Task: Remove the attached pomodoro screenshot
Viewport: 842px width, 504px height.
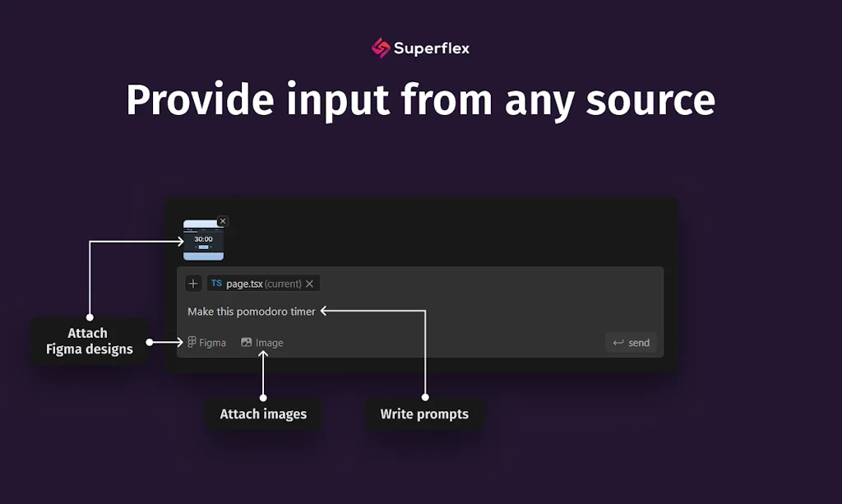Action: [223, 220]
